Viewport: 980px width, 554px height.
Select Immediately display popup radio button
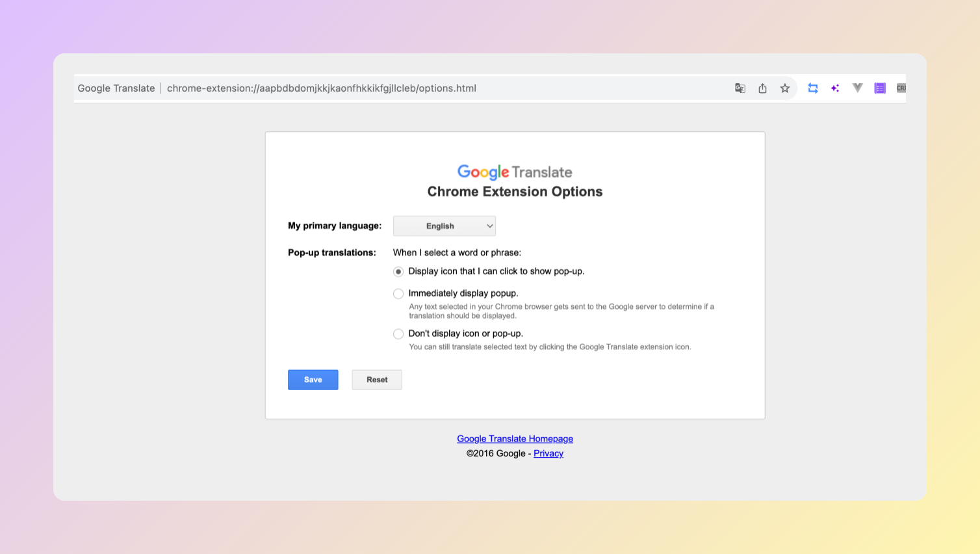click(398, 294)
